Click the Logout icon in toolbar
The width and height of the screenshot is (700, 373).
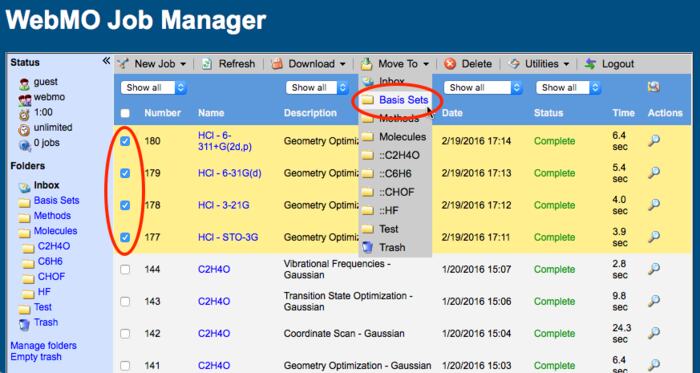pos(590,64)
